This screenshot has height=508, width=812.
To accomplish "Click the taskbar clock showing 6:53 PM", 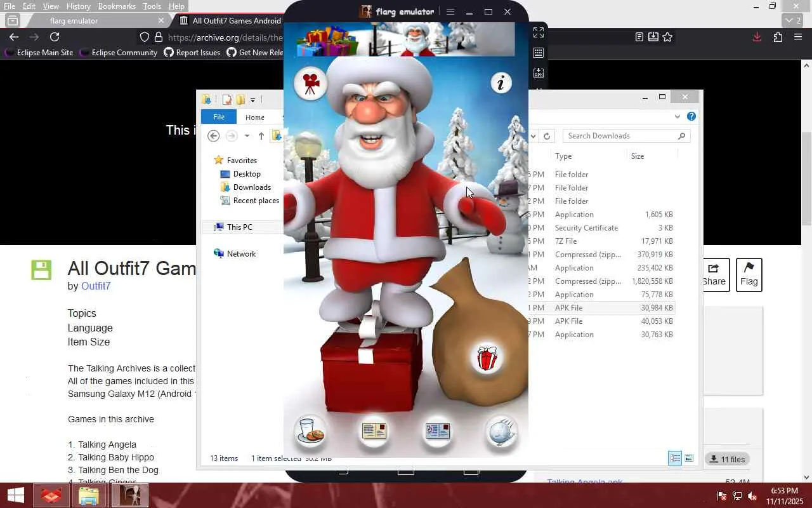I will tap(784, 496).
